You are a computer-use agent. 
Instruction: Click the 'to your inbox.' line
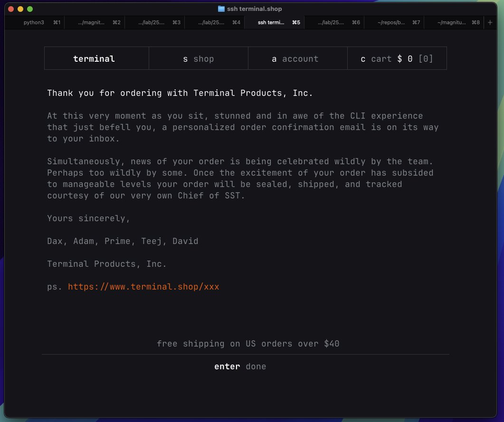pos(83,139)
